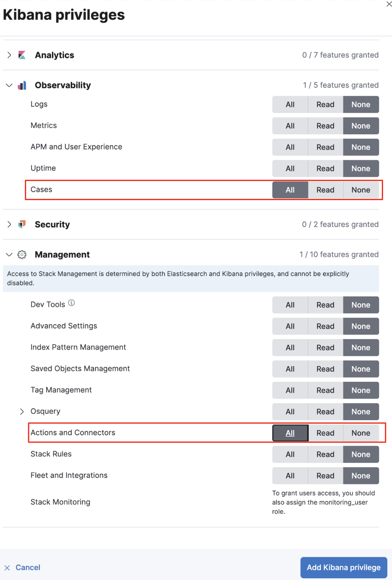Expand the Osquery sub-feature privileges
The image size is (392, 580).
[x=22, y=411]
